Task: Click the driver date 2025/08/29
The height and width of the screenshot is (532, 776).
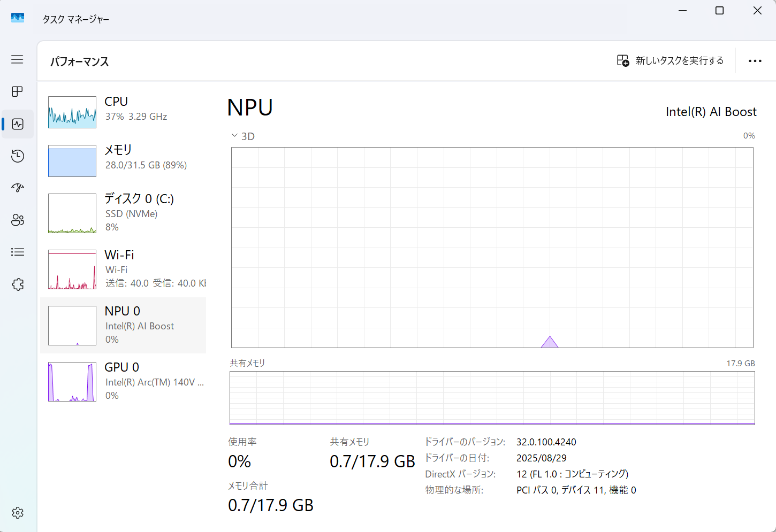Action: [541, 458]
